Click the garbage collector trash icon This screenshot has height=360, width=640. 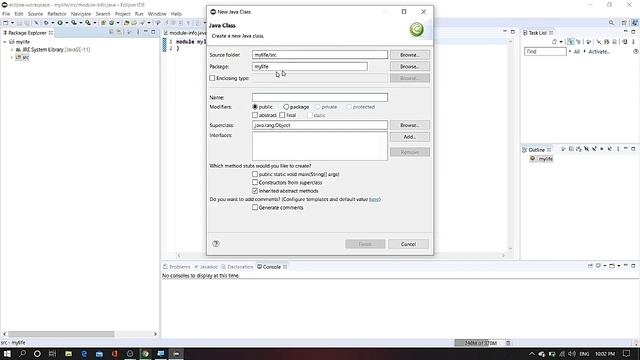(x=508, y=343)
